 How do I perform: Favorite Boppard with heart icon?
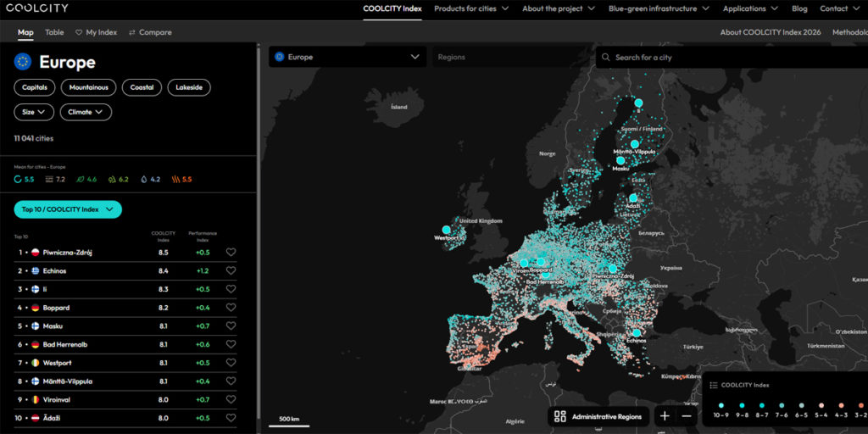pos(231,308)
